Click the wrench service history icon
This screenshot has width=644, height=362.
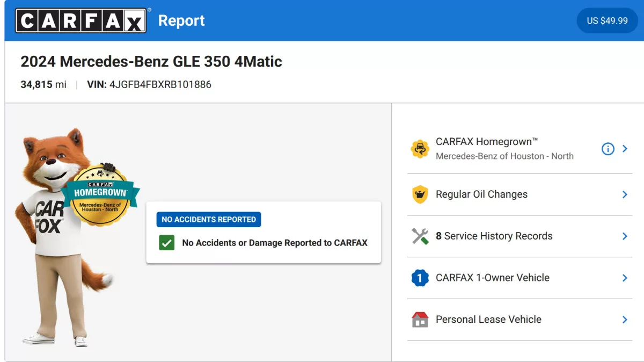click(x=420, y=236)
